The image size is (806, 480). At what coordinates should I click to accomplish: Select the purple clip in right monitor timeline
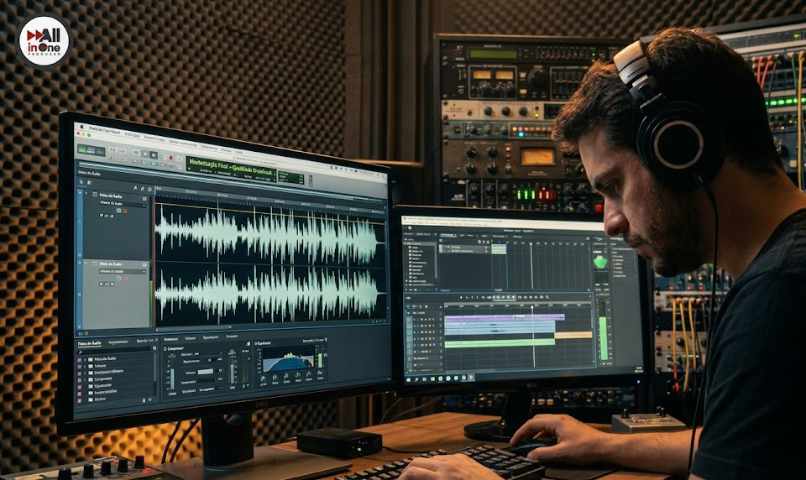pos(504,318)
